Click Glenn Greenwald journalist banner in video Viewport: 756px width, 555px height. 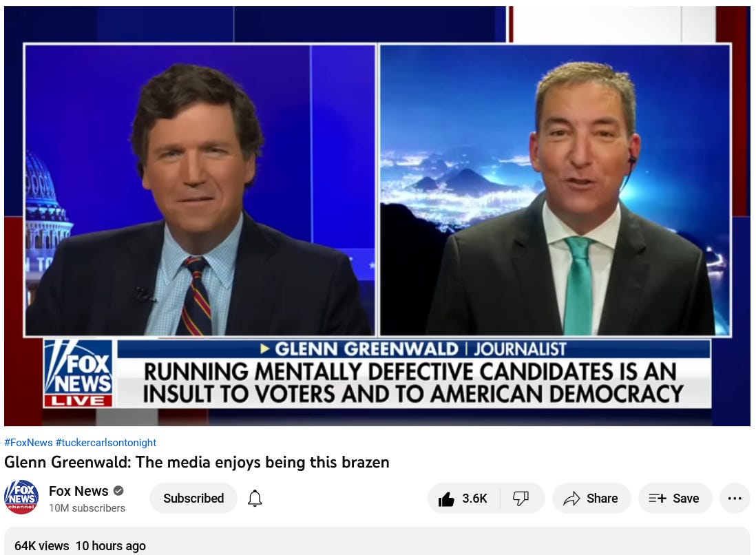point(414,348)
